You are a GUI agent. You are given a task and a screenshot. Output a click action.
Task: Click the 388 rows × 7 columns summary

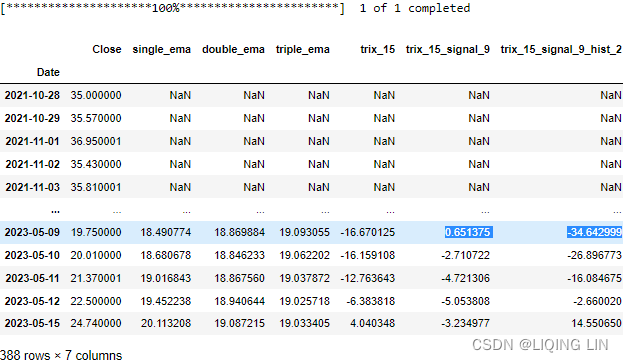pos(61,355)
